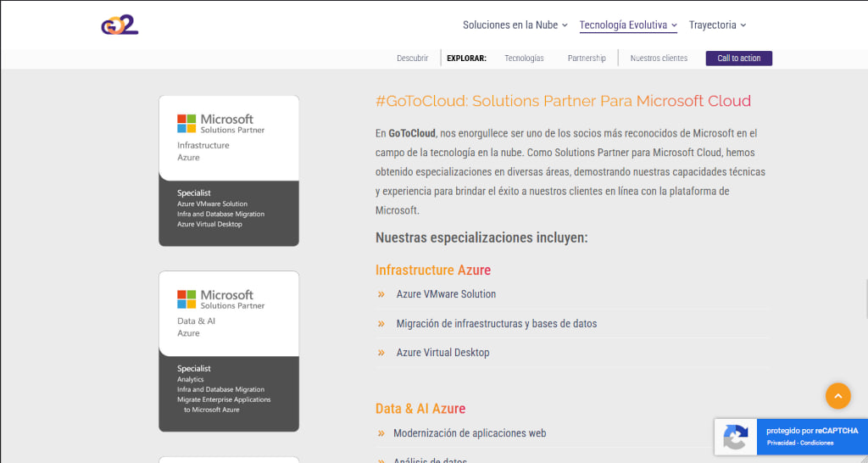Open the reCAPTCHA Condiciones link
Viewport: 868px width, 463px height.
point(817,443)
